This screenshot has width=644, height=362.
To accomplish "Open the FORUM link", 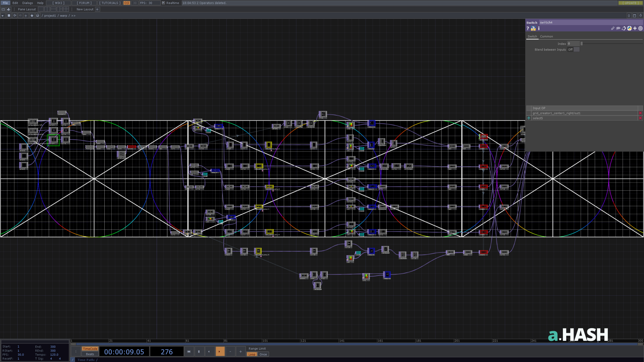I will [84, 3].
